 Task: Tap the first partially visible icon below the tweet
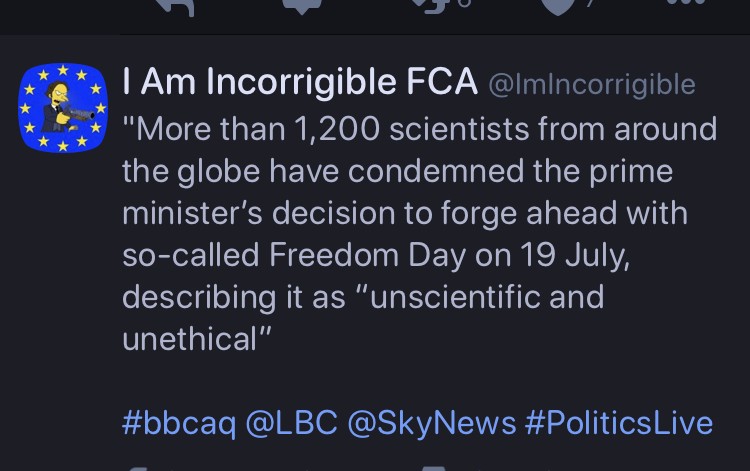tap(135, 466)
